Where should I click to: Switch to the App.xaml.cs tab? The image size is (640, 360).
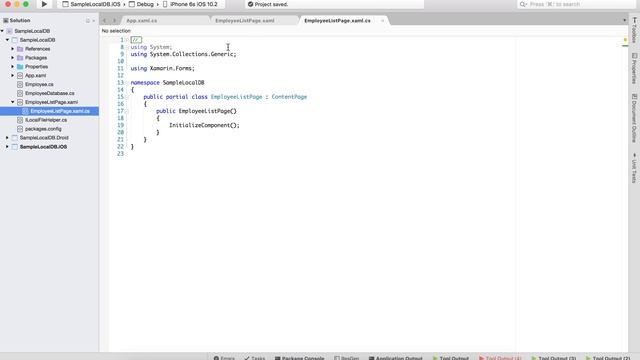tap(142, 20)
